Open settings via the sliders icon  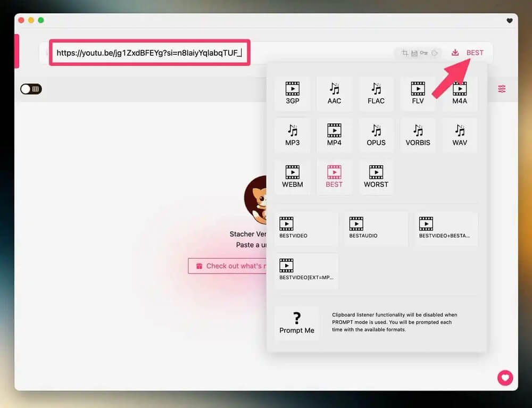[502, 89]
